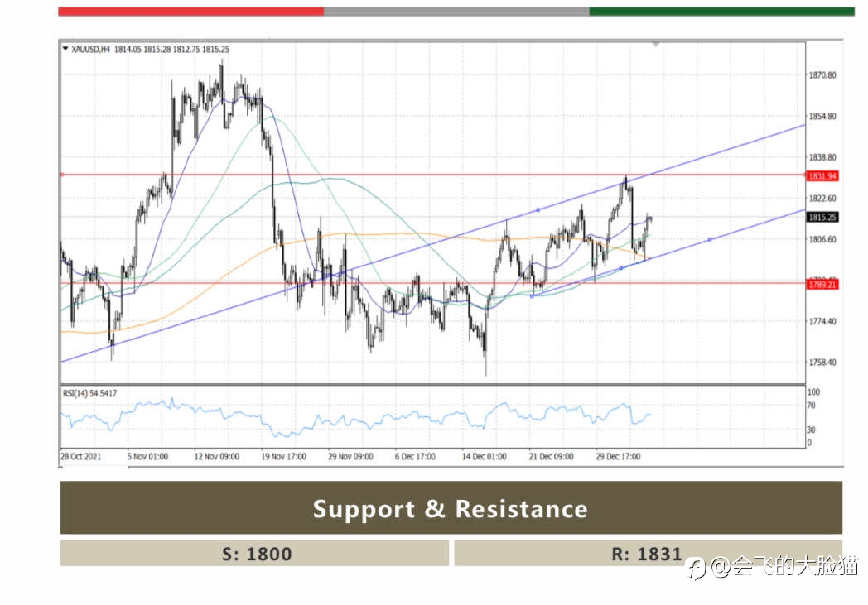Screen dimensions: 868x605
Task: Click the 14 Dec 01:00 date label
Action: tap(485, 456)
